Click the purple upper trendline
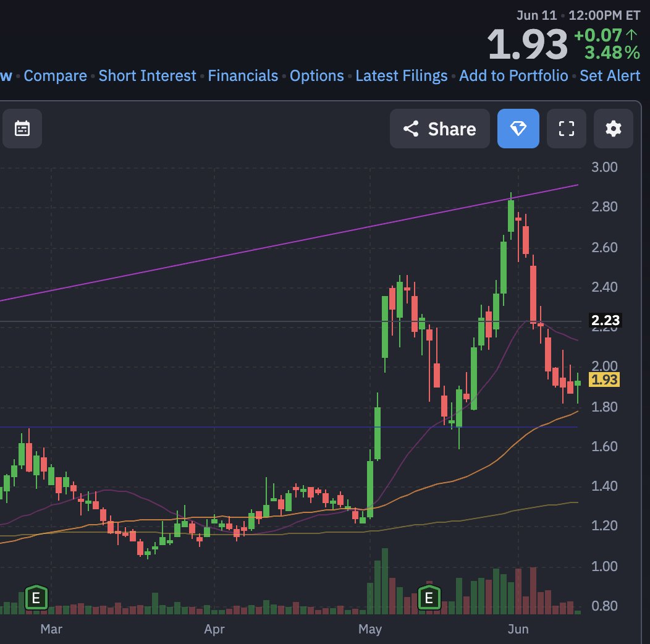 pyautogui.click(x=290, y=243)
